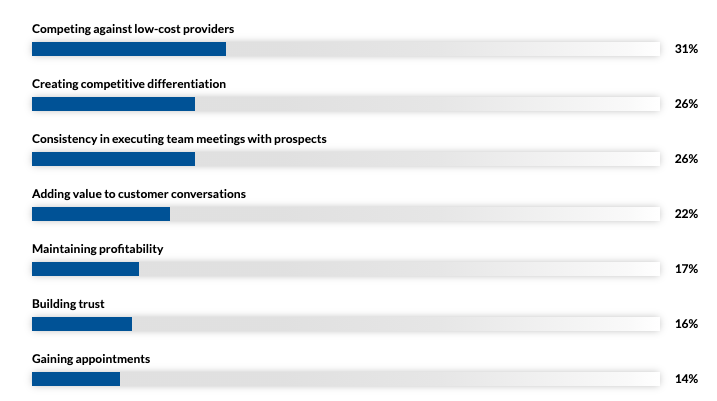Click the blue bar for customer conversations
The width and height of the screenshot is (717, 401).
(x=101, y=214)
